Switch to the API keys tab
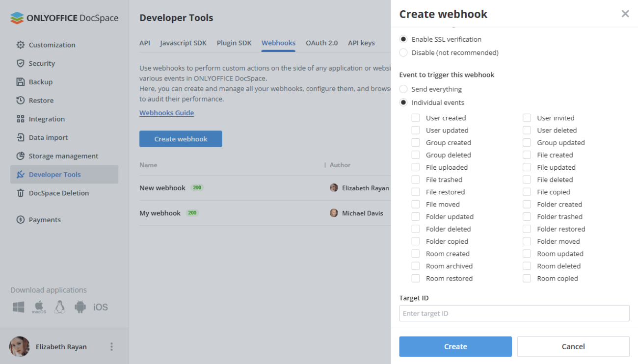 pyautogui.click(x=361, y=43)
